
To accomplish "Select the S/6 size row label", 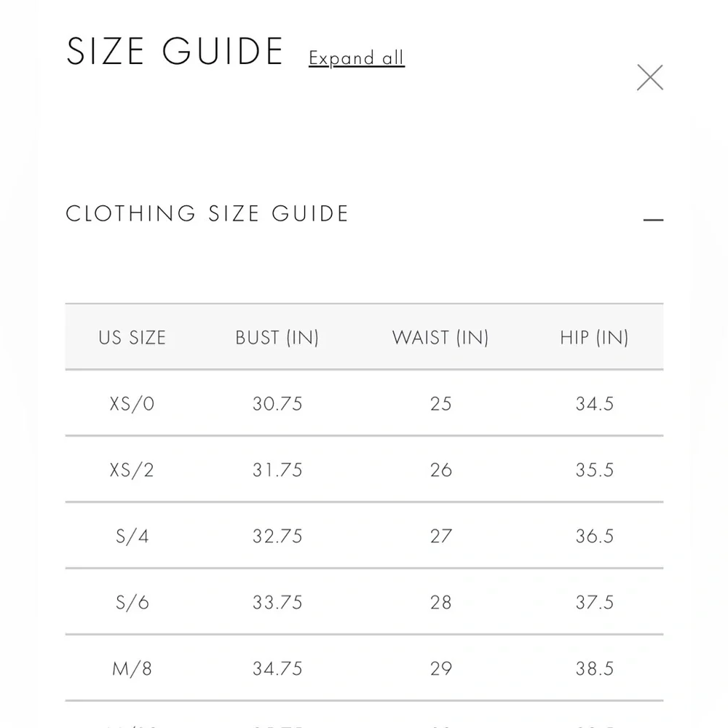I will coord(132,603).
